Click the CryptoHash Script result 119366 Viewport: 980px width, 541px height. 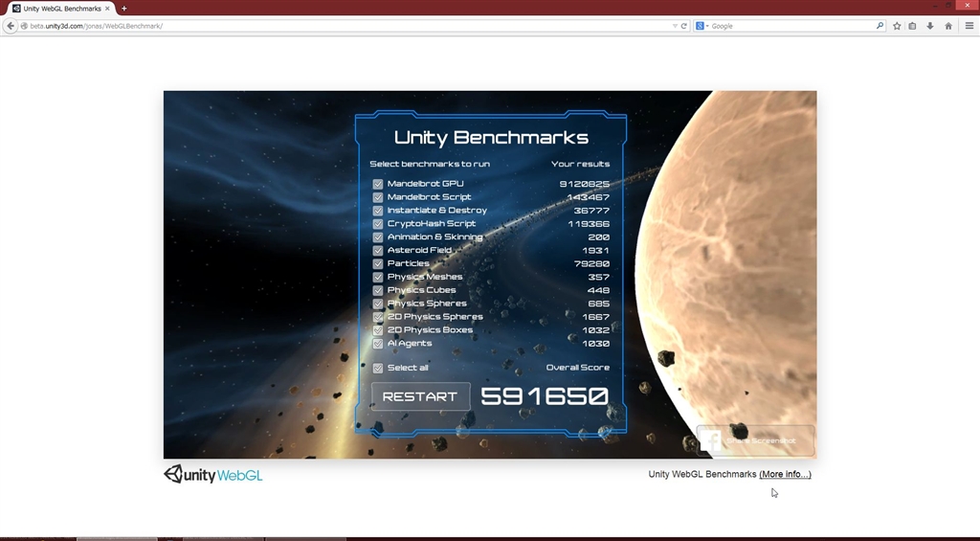589,224
